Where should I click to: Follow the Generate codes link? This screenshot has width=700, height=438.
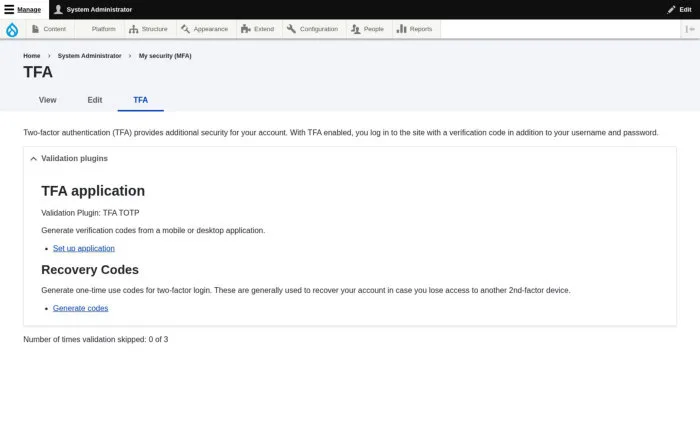click(80, 308)
